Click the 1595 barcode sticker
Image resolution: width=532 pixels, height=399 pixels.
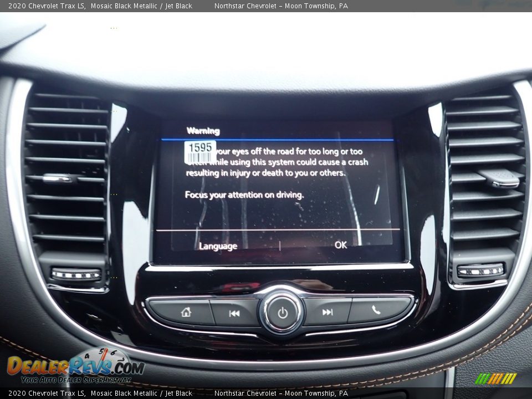tap(200, 152)
